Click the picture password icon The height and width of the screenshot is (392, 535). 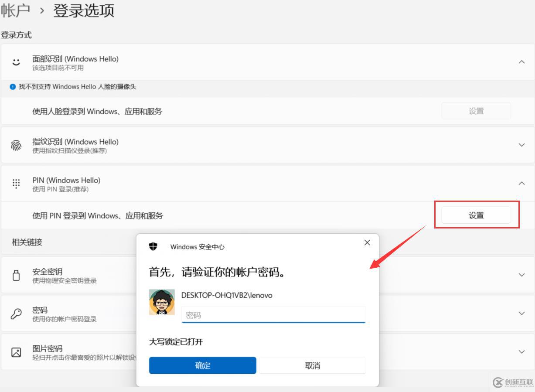tap(16, 352)
